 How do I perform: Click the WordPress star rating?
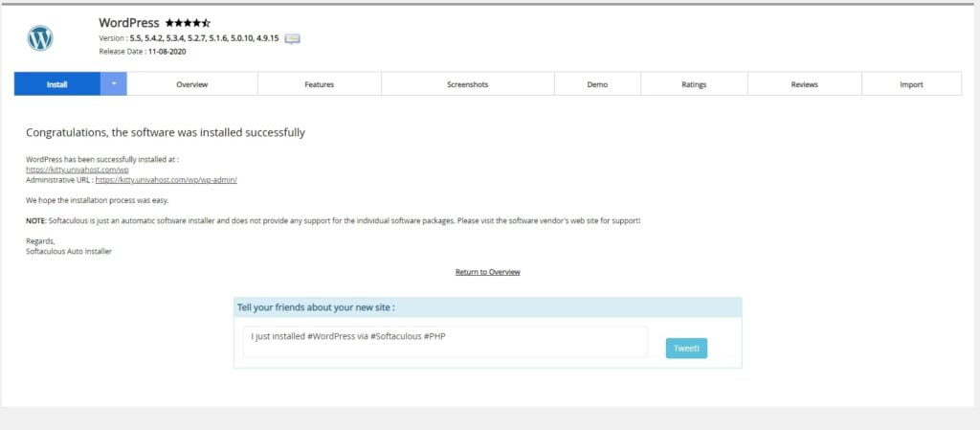tap(188, 23)
